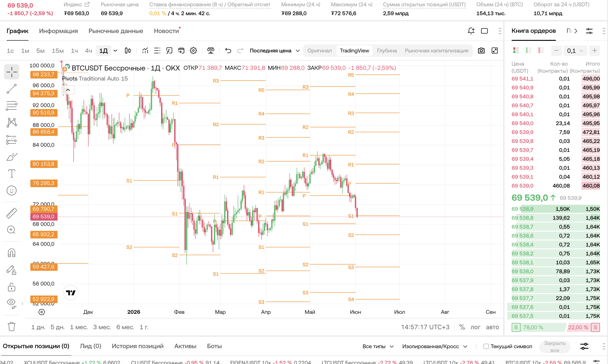Show only bids in order book
The image size is (608, 364).
528,50
